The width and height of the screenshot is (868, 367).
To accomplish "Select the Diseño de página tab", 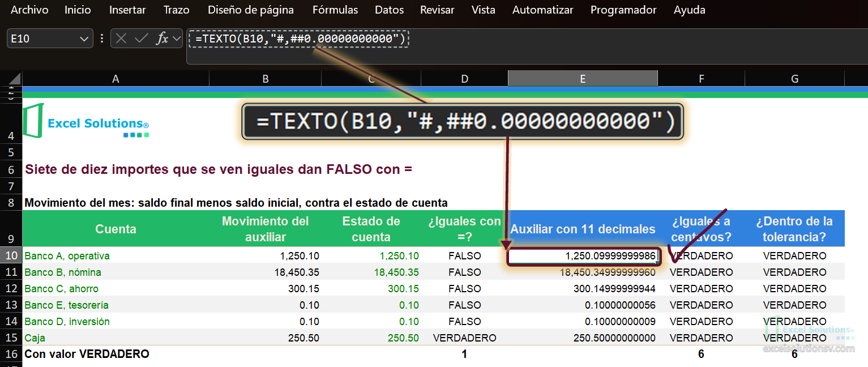I will (x=251, y=10).
